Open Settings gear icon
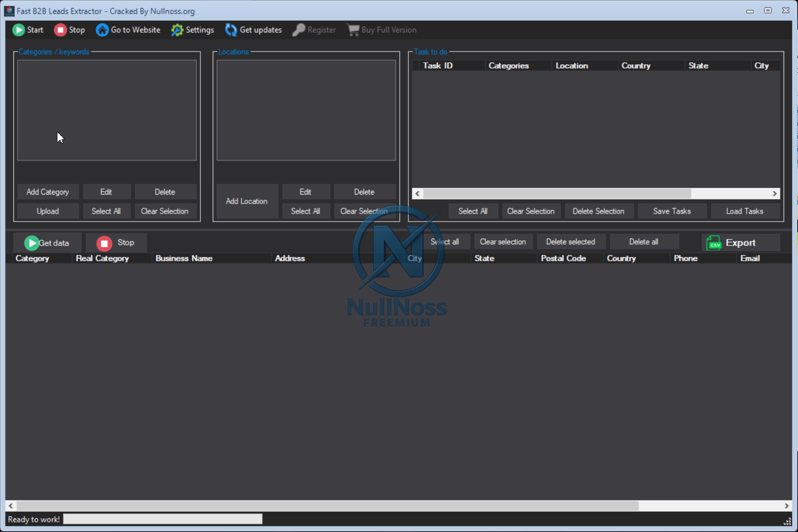 [177, 30]
